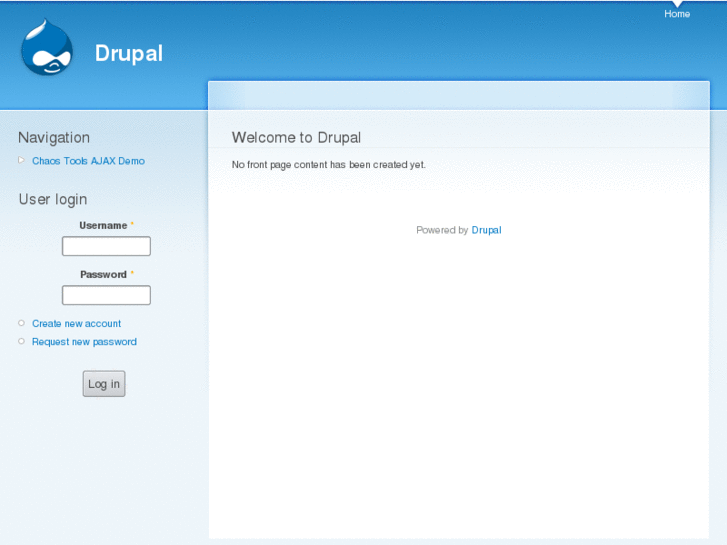Follow the Powered by Drupal link
The width and height of the screenshot is (727, 545).
[x=486, y=230]
